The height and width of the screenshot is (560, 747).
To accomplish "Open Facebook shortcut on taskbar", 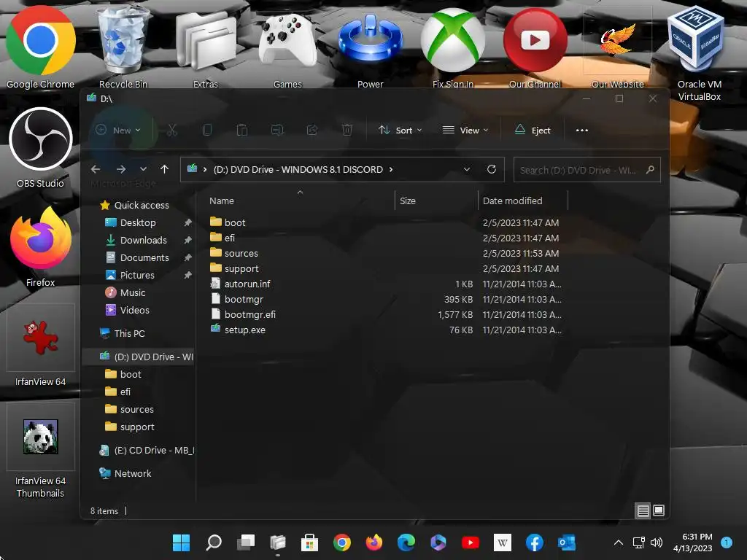I will click(x=535, y=542).
